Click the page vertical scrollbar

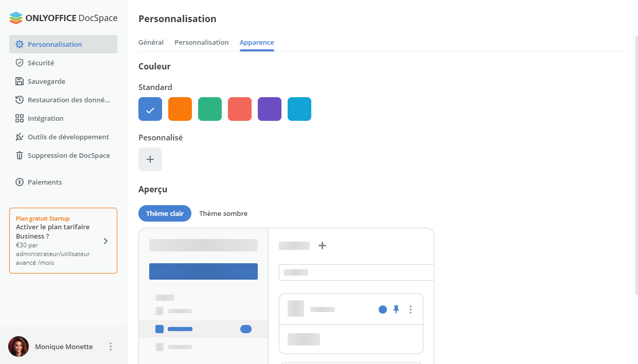coord(636,166)
